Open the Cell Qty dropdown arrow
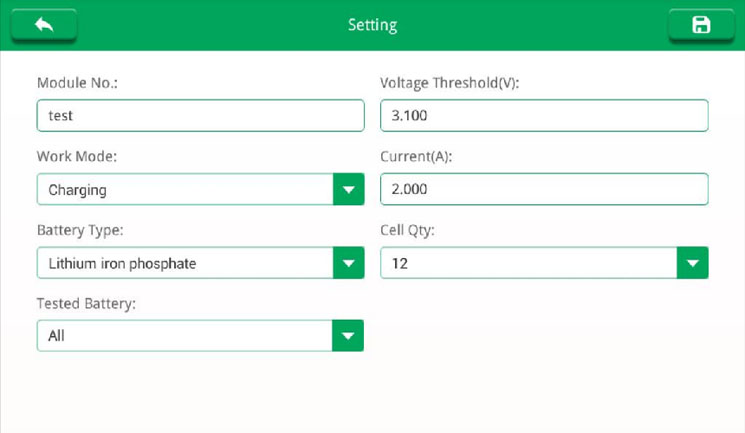 tap(692, 263)
